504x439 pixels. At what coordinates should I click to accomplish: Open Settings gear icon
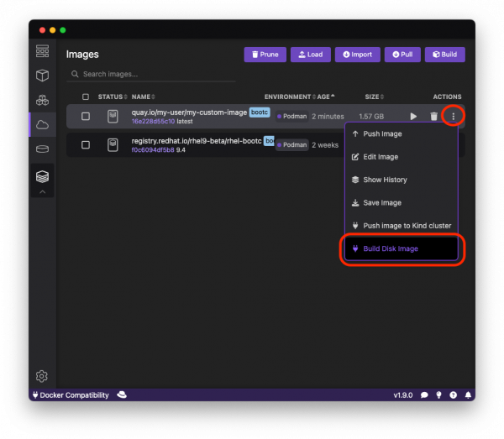point(42,376)
